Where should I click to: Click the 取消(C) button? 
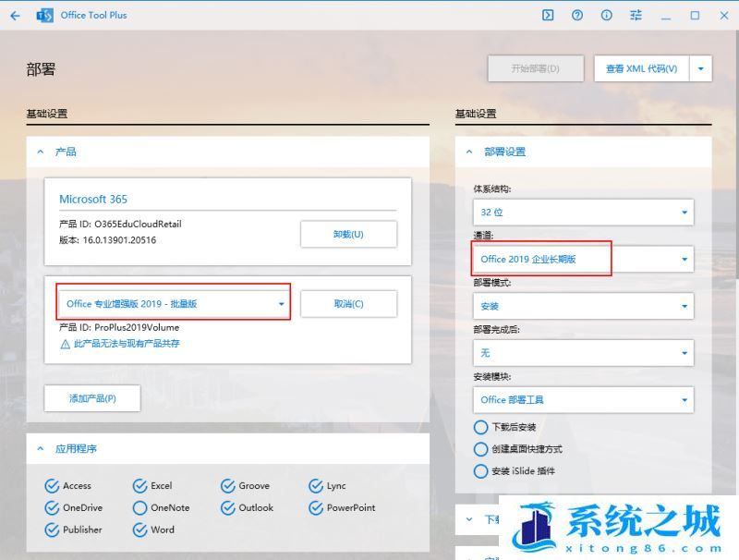point(349,304)
